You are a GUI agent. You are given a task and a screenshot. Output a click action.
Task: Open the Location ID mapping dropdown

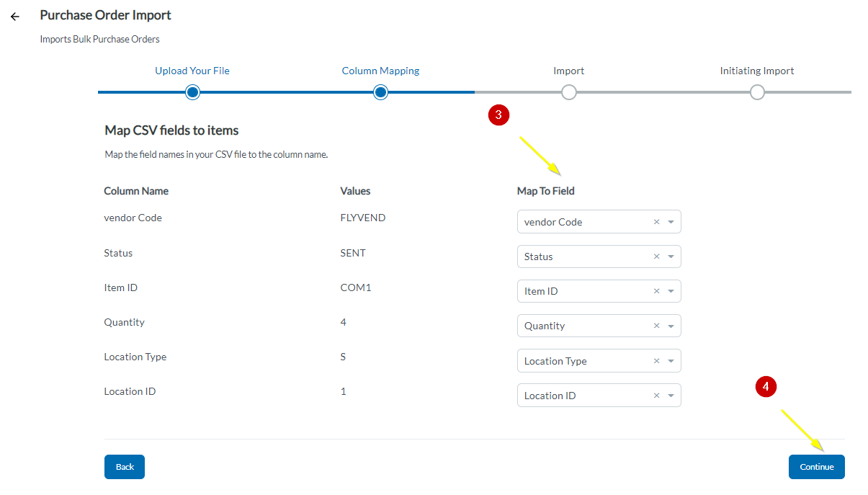[671, 395]
